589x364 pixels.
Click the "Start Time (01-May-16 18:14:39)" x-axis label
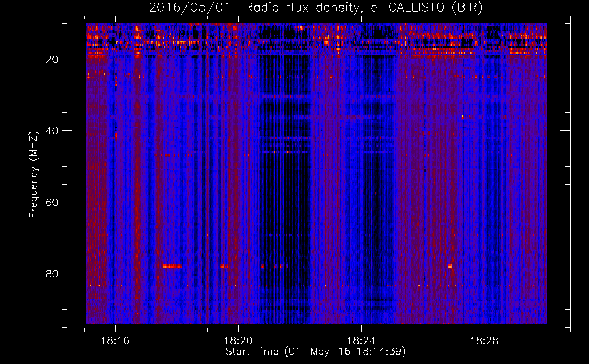pos(316,352)
